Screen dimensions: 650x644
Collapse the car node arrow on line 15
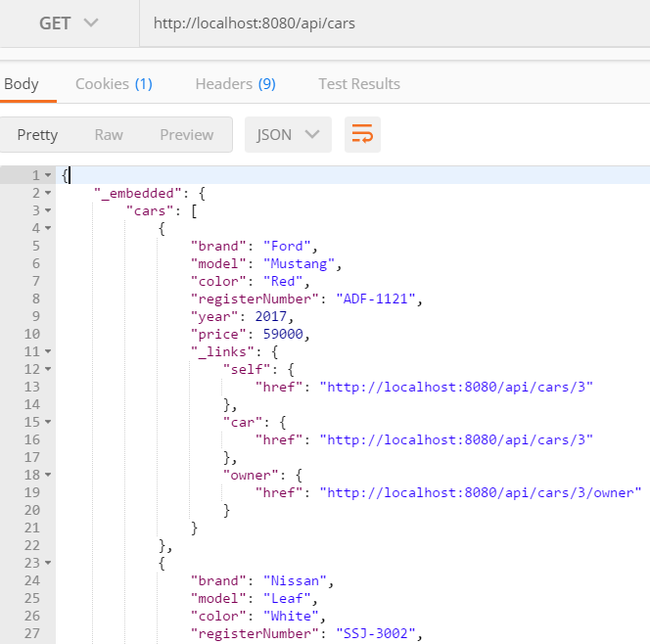point(48,422)
